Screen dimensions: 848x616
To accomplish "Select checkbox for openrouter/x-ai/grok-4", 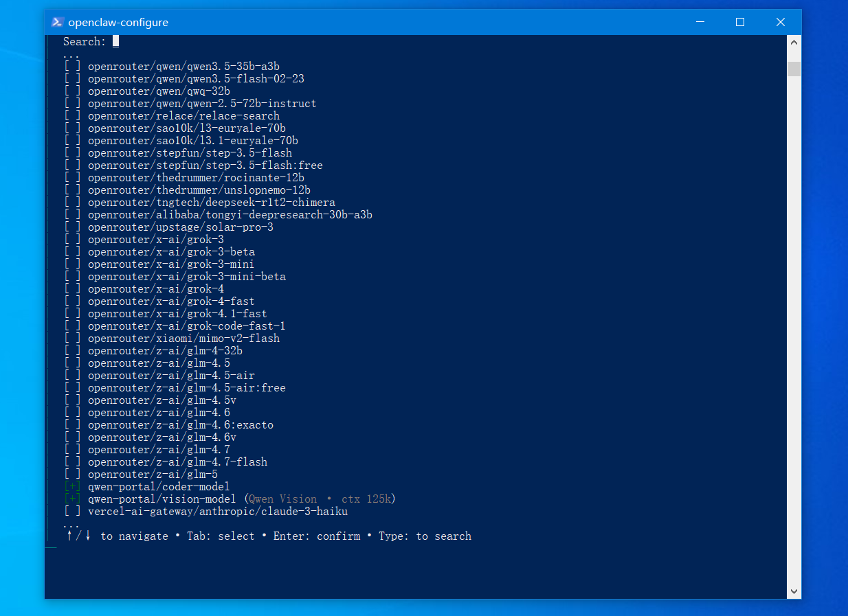I will pyautogui.click(x=72, y=289).
